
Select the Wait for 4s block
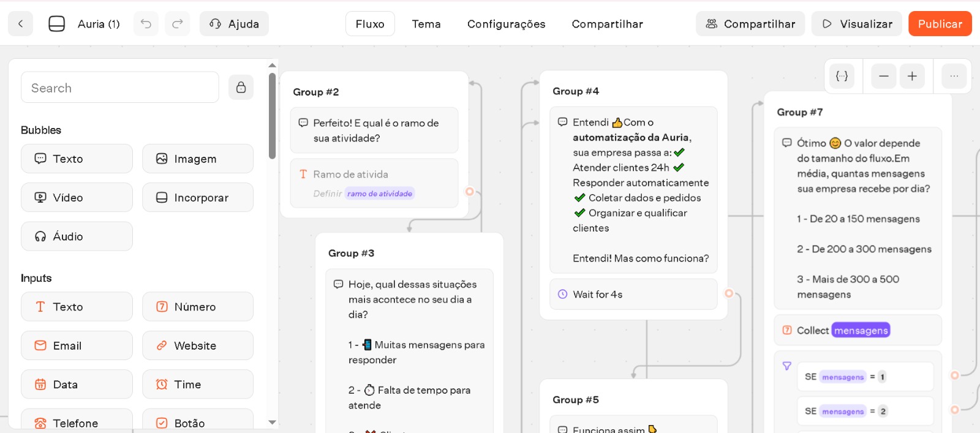pyautogui.click(x=633, y=295)
